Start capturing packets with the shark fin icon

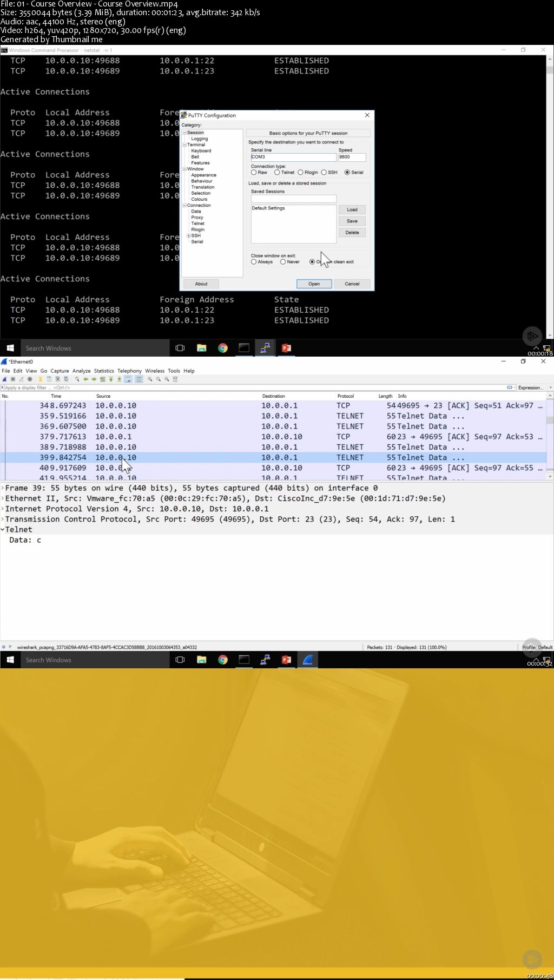click(5, 379)
